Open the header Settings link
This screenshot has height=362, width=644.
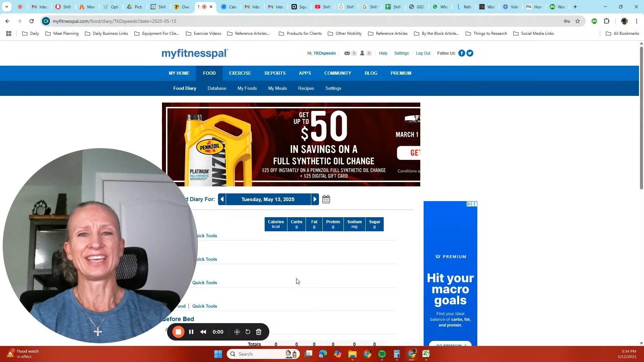coord(401,53)
